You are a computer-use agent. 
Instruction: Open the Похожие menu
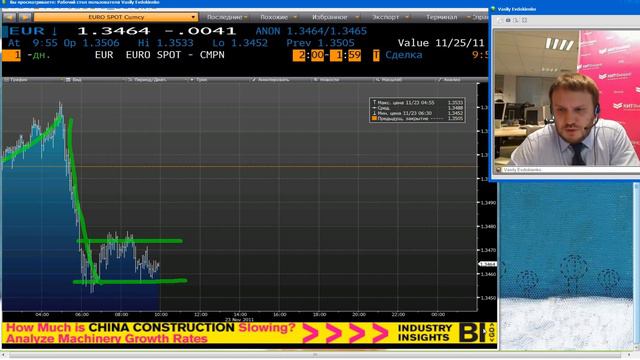pos(278,17)
